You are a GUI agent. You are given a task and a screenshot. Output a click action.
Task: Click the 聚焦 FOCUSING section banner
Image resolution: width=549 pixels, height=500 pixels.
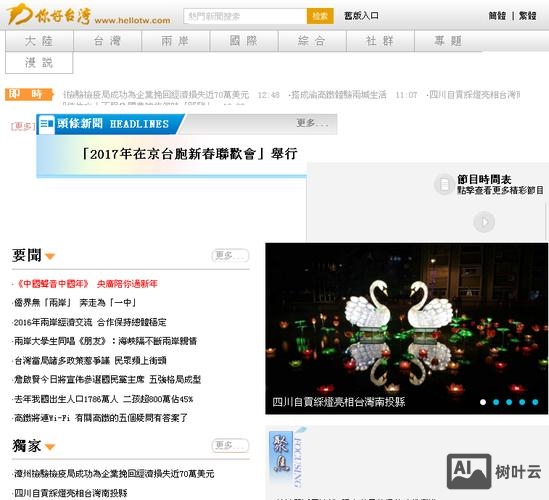(x=287, y=457)
